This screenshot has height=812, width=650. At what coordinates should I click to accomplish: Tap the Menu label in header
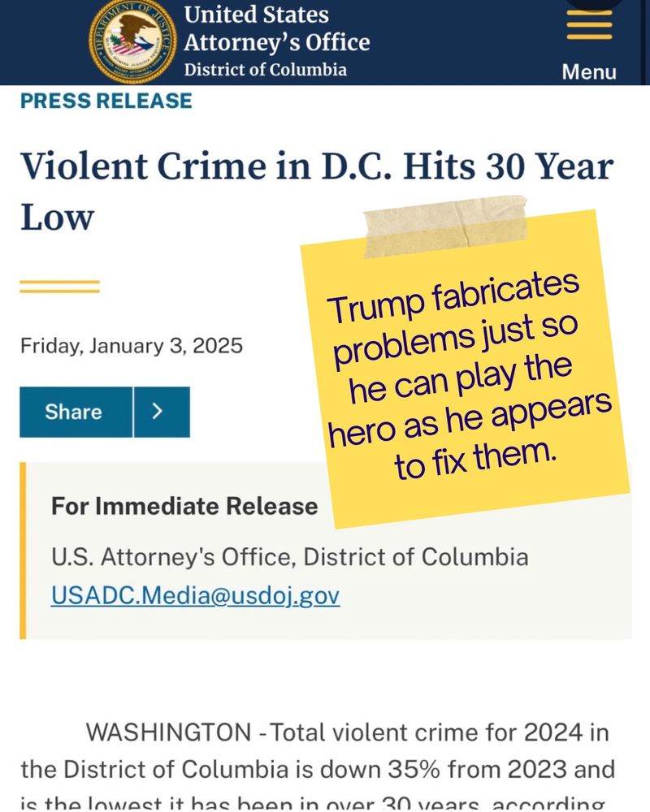pos(589,72)
